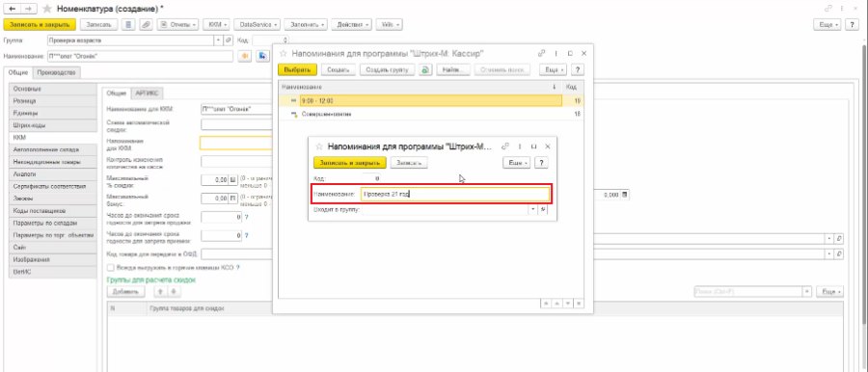Click Создать группу button
Screen dimensions: 868x372
pyautogui.click(x=388, y=69)
